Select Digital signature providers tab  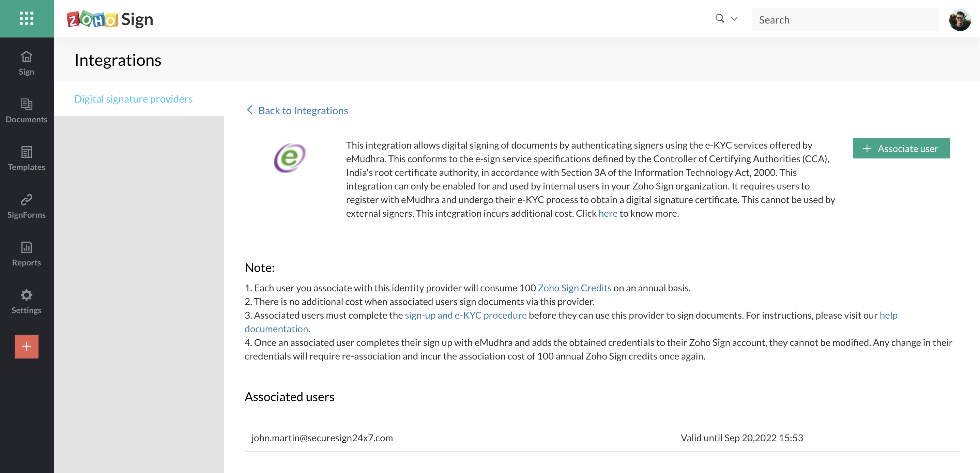point(134,99)
